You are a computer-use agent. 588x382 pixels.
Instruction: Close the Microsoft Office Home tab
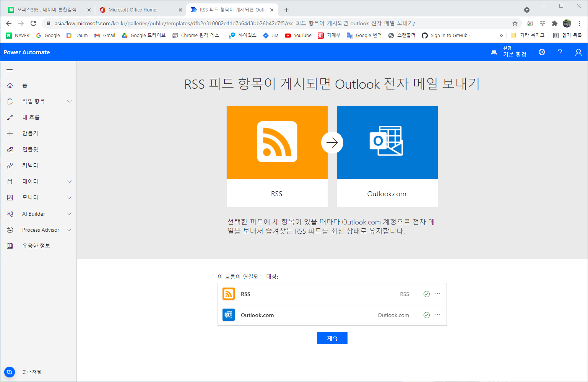tap(180, 10)
